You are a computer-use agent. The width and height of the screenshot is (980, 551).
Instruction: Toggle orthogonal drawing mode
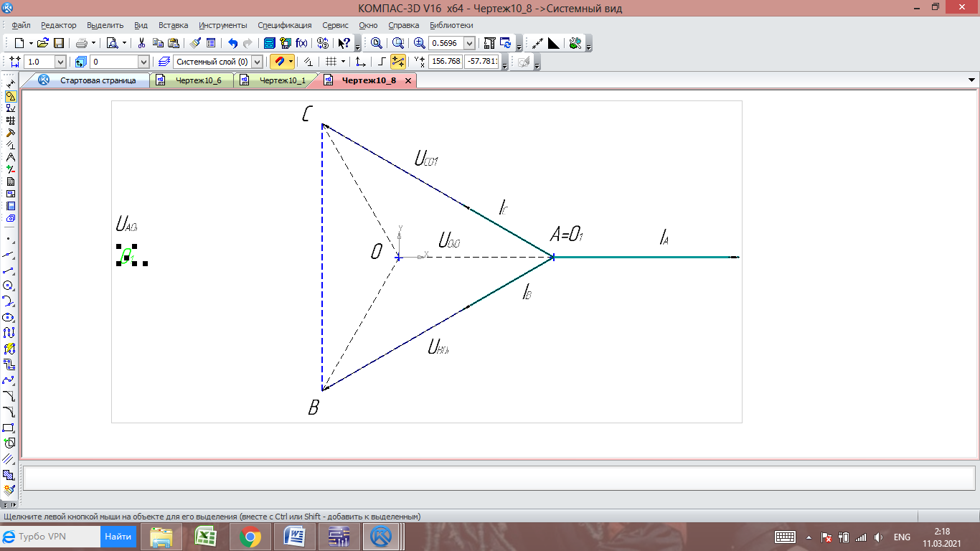coord(382,62)
